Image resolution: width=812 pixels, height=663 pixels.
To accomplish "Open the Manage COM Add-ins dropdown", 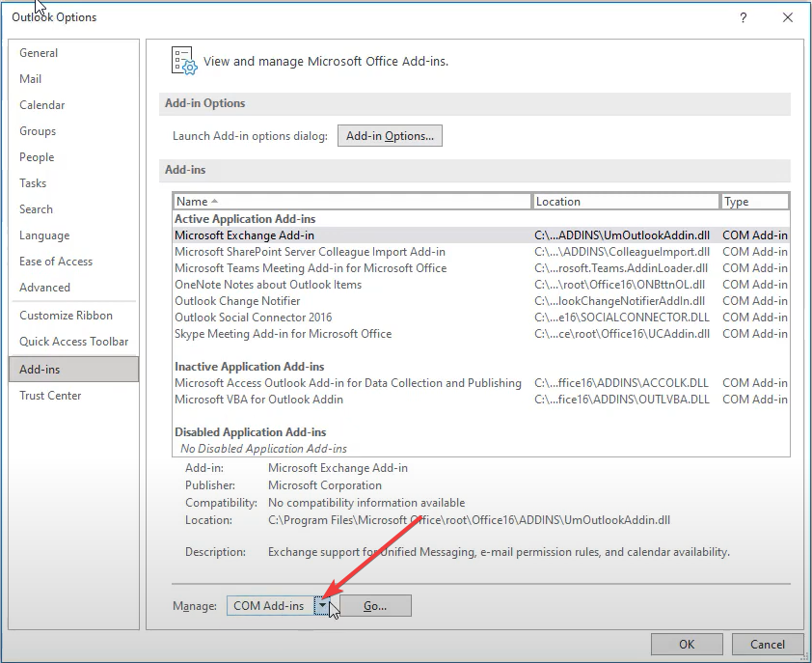I will coord(322,605).
